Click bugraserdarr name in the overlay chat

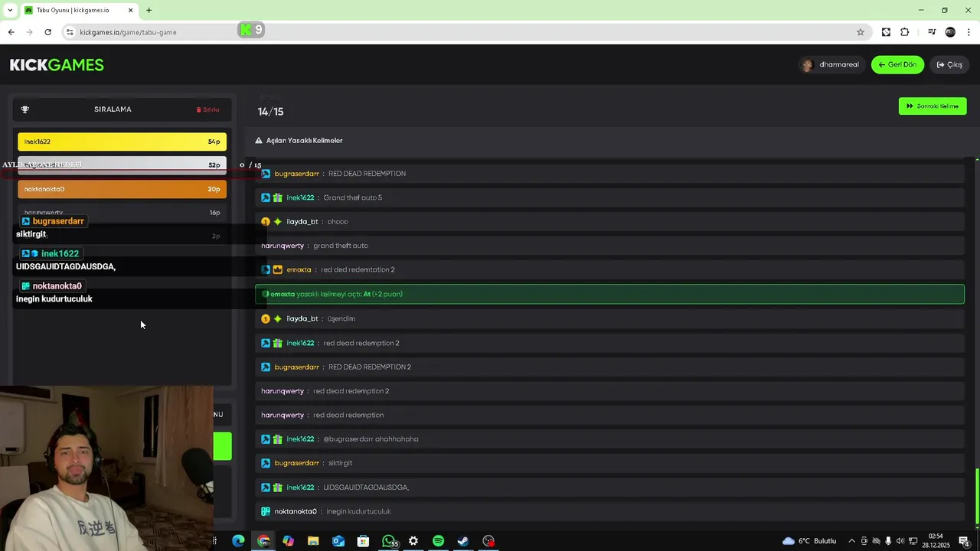tap(58, 221)
